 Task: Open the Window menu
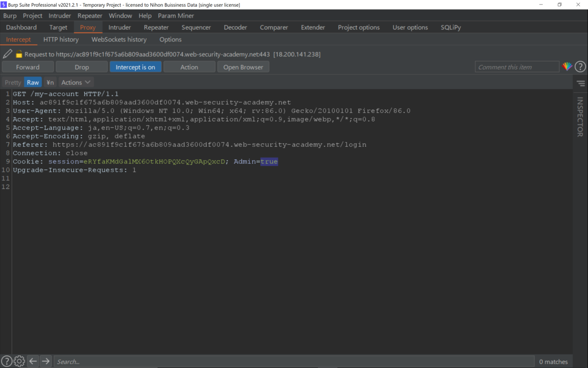[120, 16]
